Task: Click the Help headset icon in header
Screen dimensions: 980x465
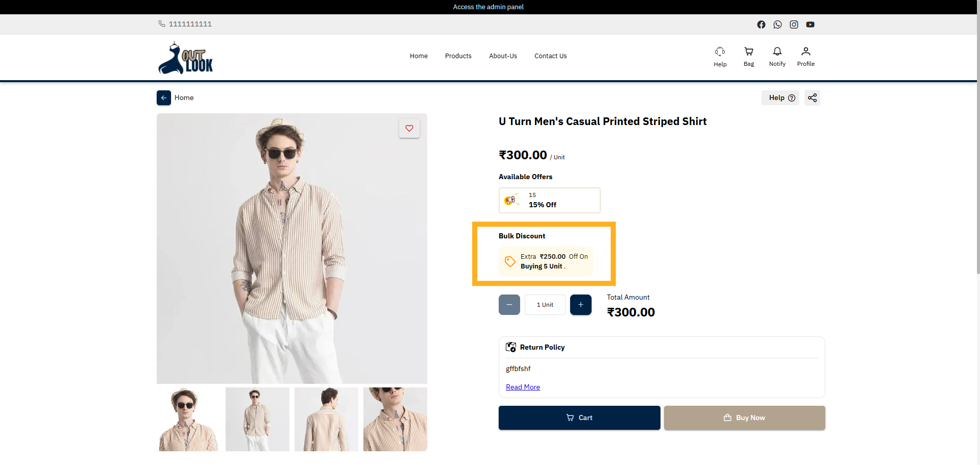Action: click(x=720, y=56)
